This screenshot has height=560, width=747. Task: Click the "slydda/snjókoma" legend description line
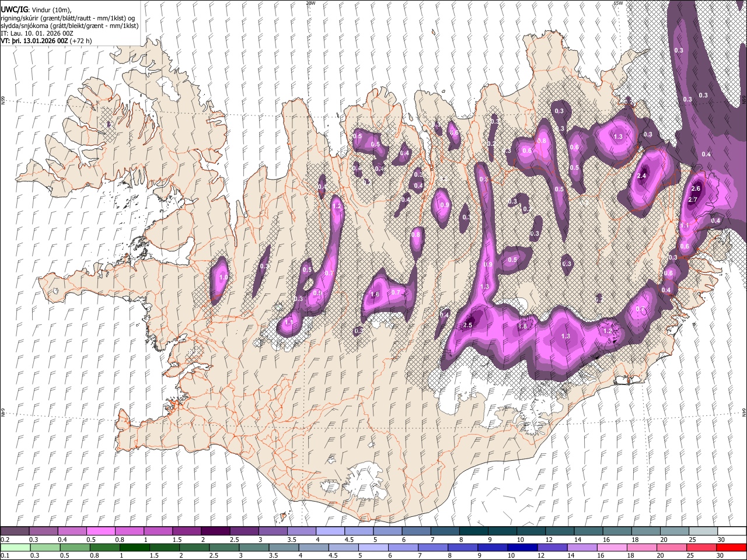point(69,26)
